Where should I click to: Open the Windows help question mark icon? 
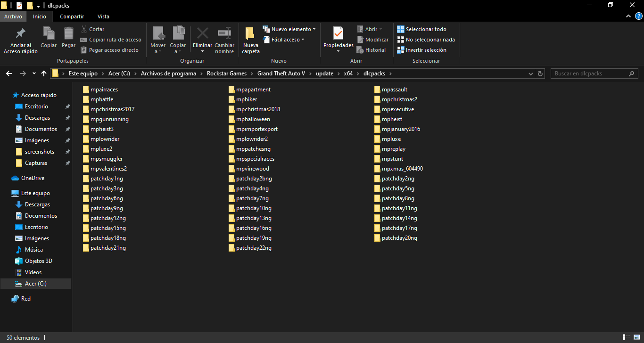point(638,16)
